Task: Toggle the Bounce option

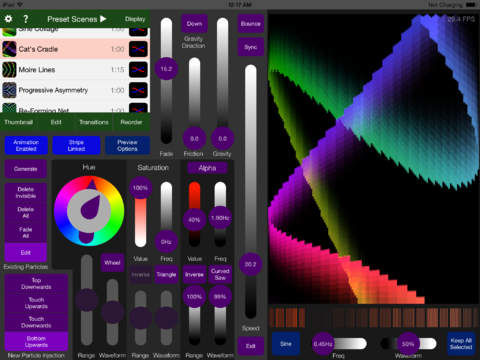Action: [251, 24]
